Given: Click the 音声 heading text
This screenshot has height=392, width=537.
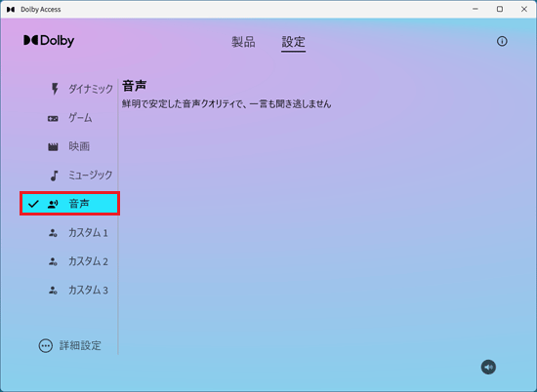Looking at the screenshot, I should coord(135,86).
